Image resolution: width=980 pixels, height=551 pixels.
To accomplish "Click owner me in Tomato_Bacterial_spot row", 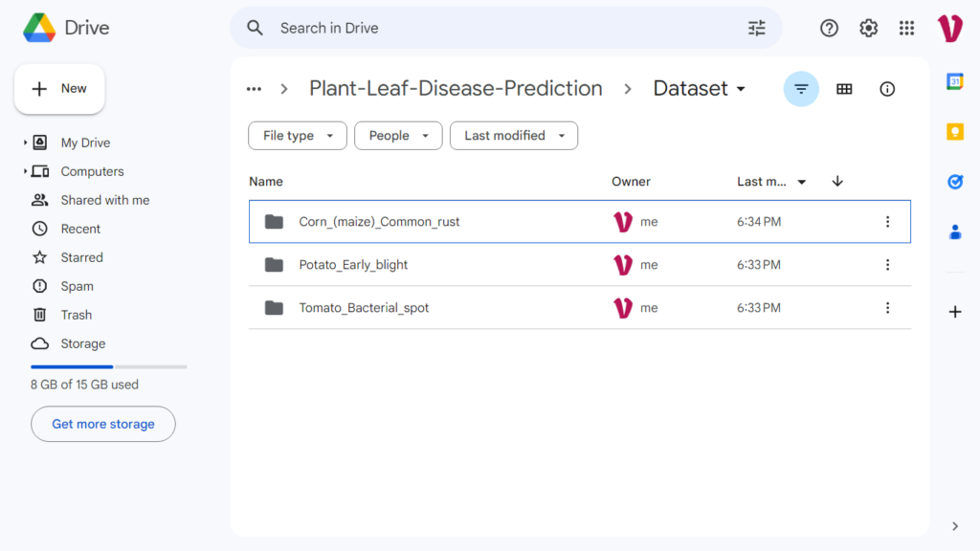I will 649,308.
